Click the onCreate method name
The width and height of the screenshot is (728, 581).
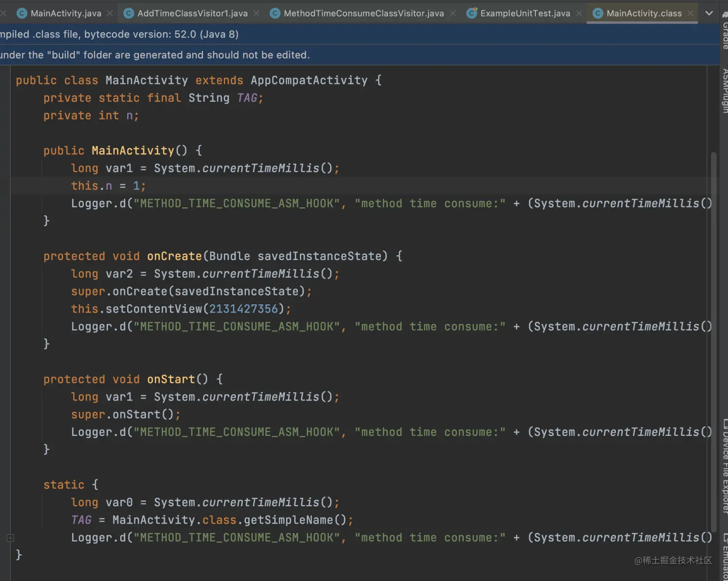pyautogui.click(x=174, y=256)
